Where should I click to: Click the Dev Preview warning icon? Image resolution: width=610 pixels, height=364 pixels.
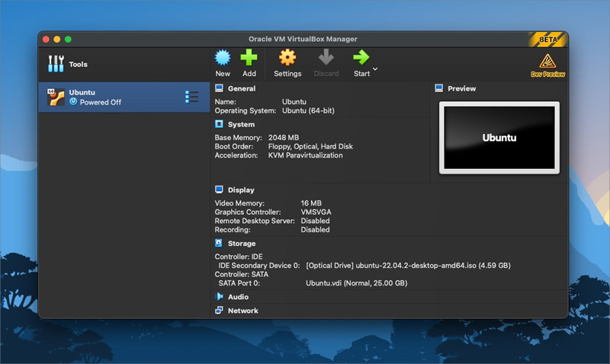click(x=547, y=62)
